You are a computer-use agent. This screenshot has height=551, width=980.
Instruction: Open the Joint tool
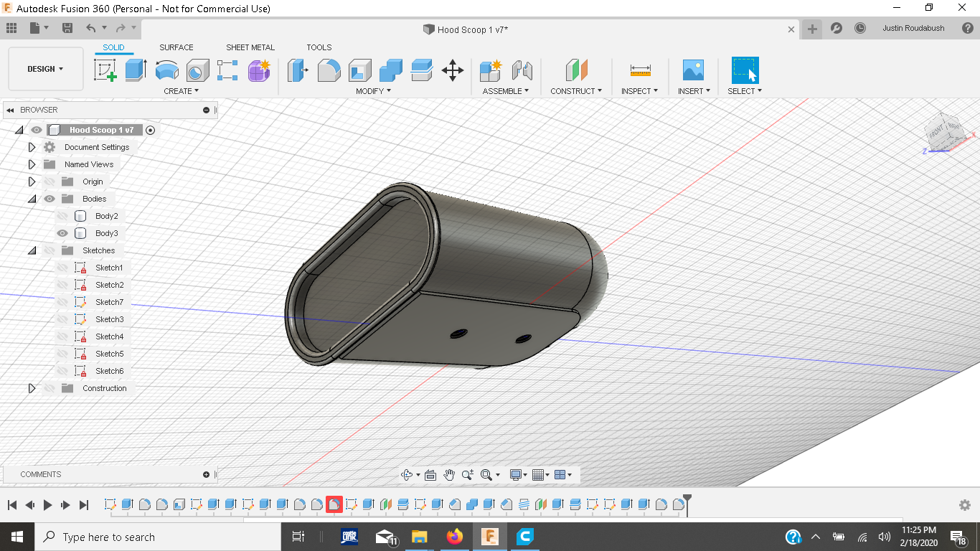pyautogui.click(x=522, y=70)
